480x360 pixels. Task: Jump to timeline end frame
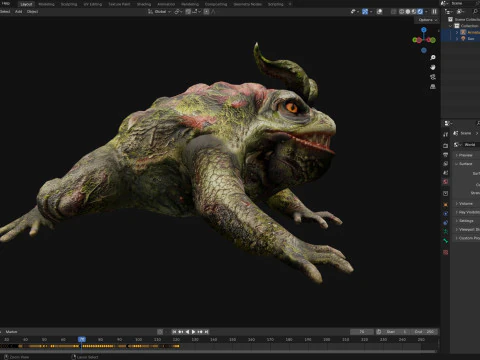tap(206, 332)
